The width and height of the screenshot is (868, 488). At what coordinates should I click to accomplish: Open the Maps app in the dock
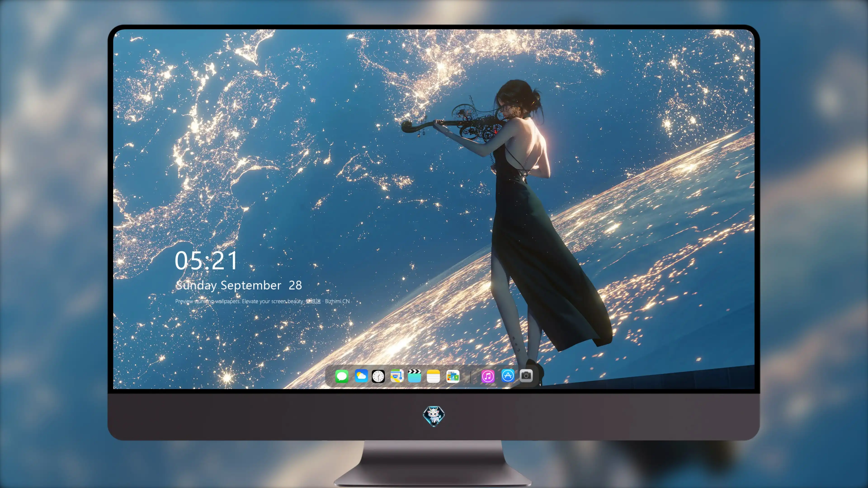pyautogui.click(x=397, y=376)
